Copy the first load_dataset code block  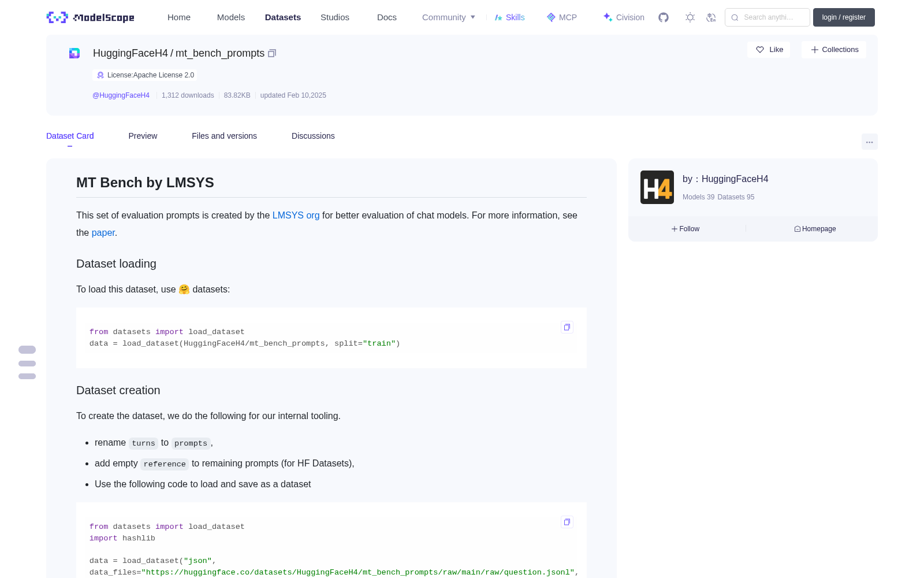[567, 327]
